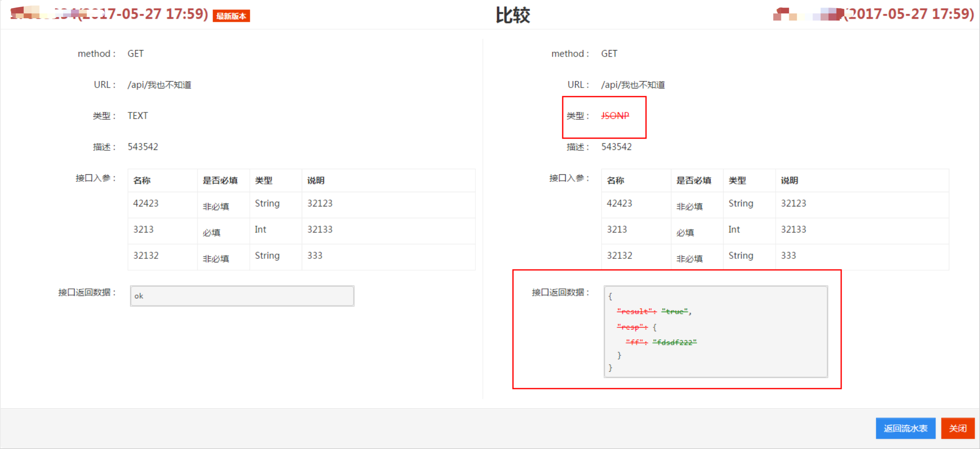This screenshot has height=449, width=980.
Task: Click 是否必填 column header in right table
Action: point(694,181)
